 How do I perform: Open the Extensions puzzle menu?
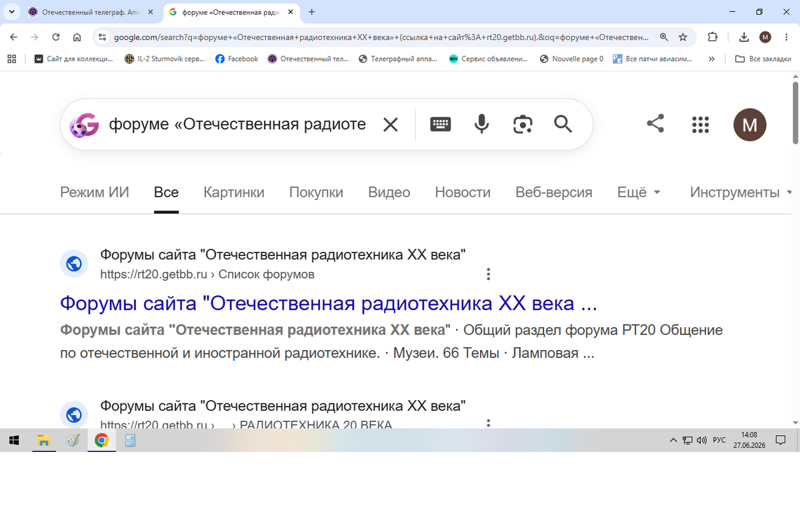pyautogui.click(x=713, y=37)
